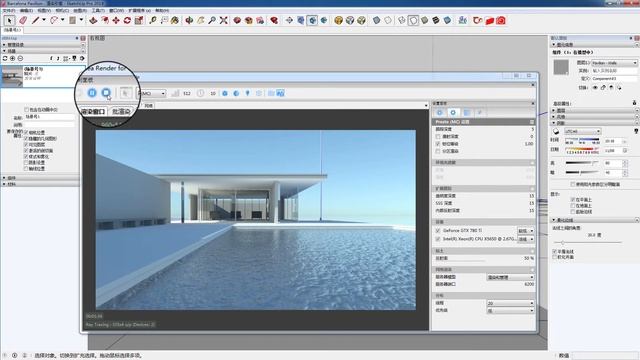Screen dimensions: 640x360
Task: Toggle shadows On faces (在平面上) checkbox
Action: (x=573, y=200)
